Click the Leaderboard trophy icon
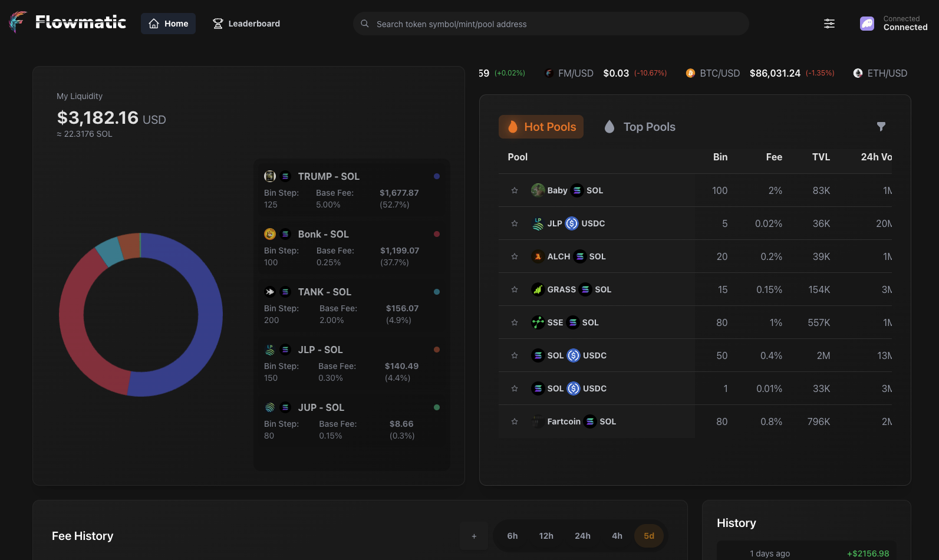The height and width of the screenshot is (560, 939). (218, 24)
